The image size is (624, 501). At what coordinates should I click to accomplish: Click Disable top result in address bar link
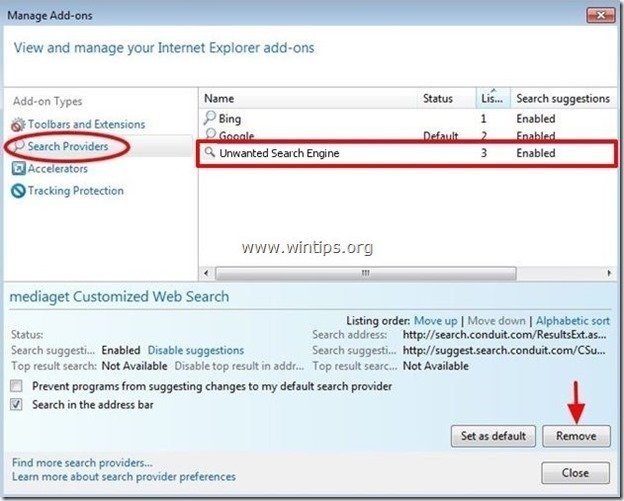pyautogui.click(x=239, y=366)
